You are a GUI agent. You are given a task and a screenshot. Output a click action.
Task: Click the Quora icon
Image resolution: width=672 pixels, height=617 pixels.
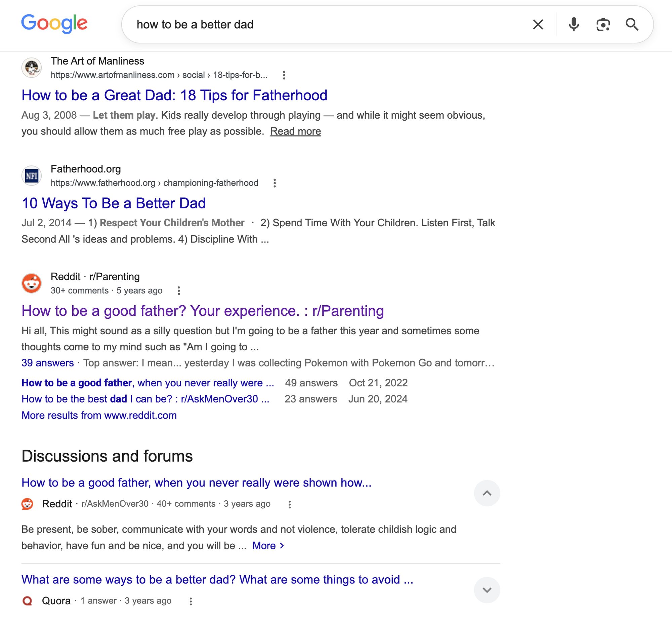[x=27, y=601]
